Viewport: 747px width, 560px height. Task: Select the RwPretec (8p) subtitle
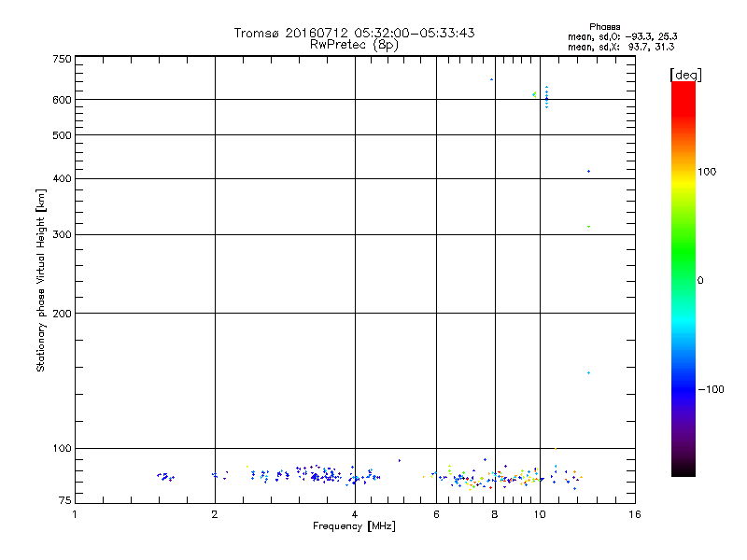point(354,44)
